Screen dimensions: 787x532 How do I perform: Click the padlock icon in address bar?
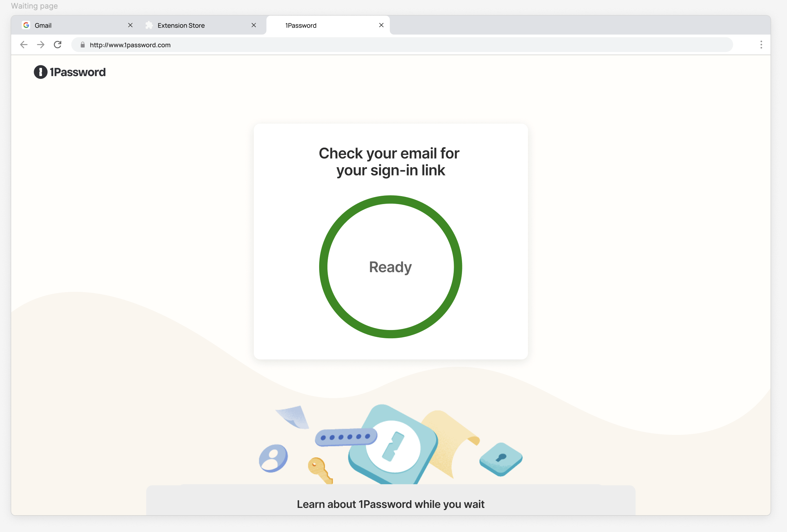tap(82, 45)
